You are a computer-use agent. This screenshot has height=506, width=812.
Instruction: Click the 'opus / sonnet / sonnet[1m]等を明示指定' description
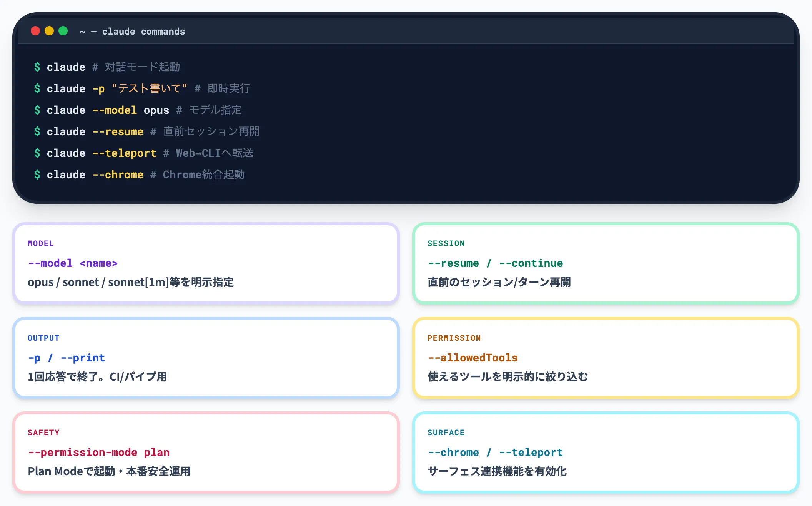(x=131, y=282)
